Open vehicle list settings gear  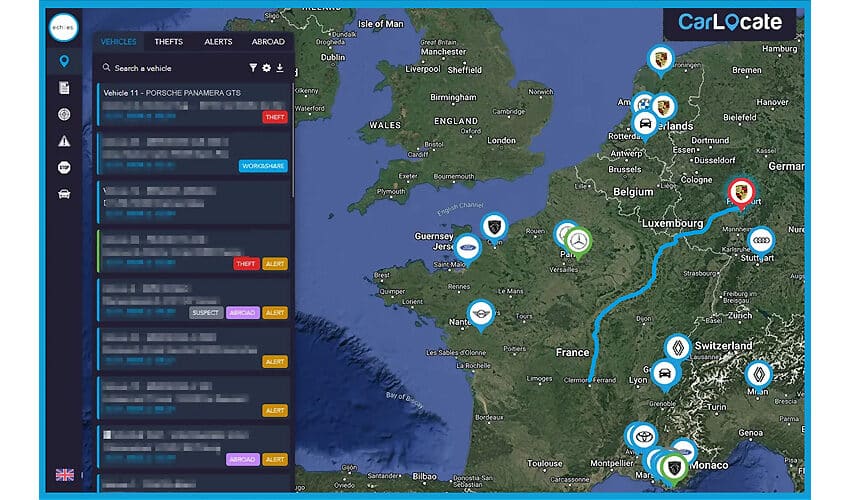point(266,68)
